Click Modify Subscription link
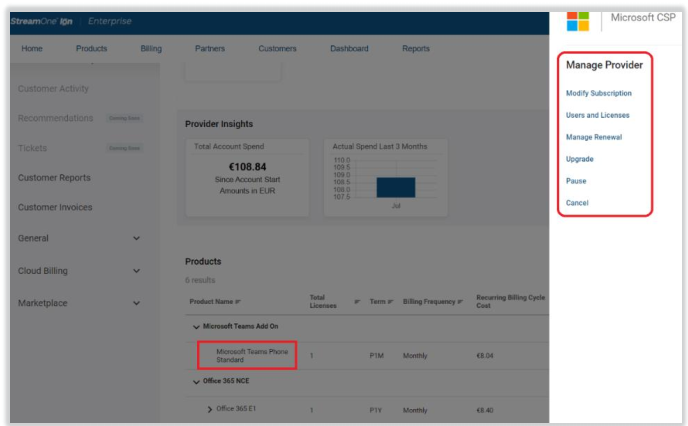 (x=598, y=93)
